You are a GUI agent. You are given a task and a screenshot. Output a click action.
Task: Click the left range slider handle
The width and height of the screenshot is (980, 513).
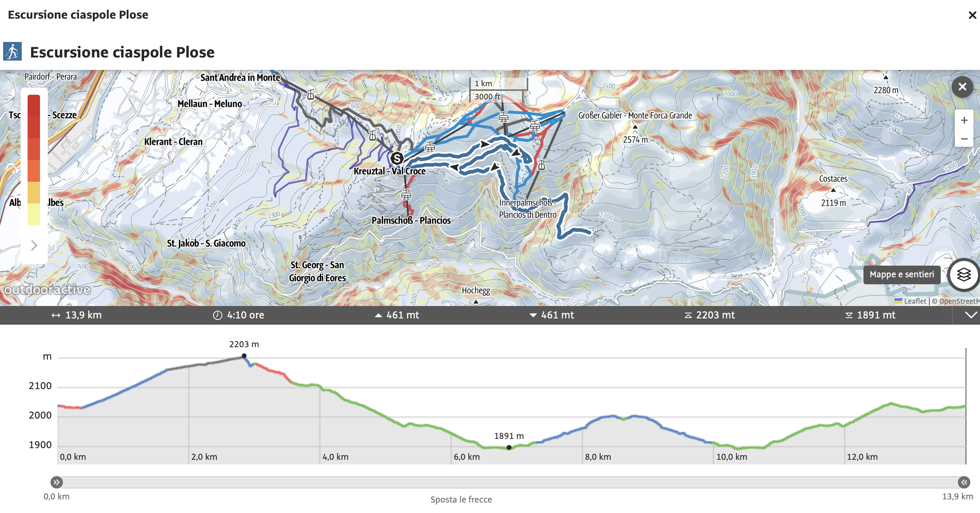coord(57,482)
